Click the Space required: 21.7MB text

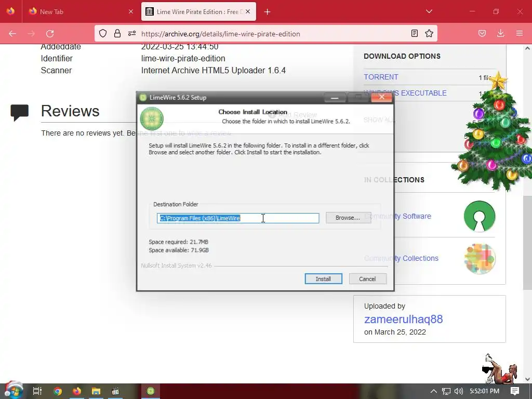click(x=179, y=242)
